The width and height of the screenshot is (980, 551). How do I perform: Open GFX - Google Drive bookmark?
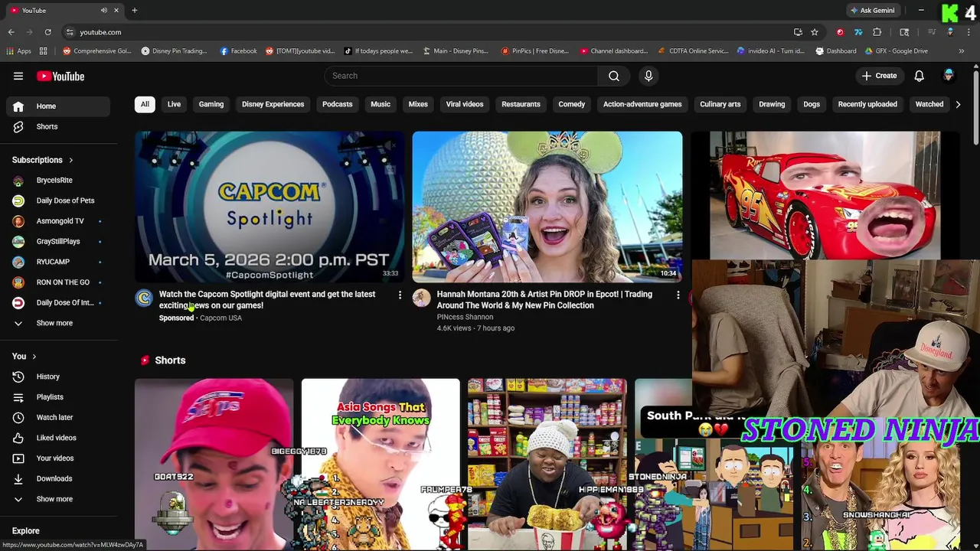coord(897,51)
